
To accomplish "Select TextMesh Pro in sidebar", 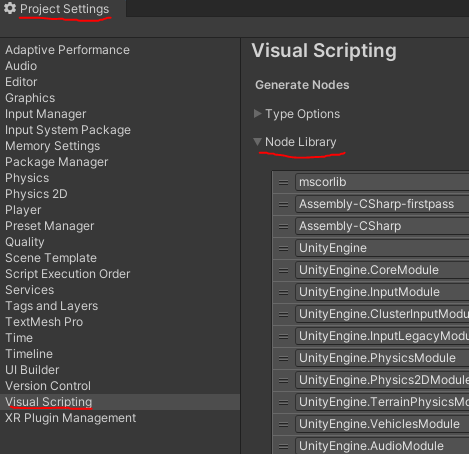I will pyautogui.click(x=44, y=322).
